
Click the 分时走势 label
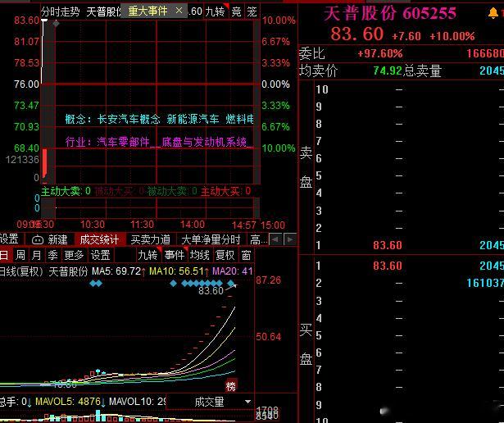(x=60, y=12)
